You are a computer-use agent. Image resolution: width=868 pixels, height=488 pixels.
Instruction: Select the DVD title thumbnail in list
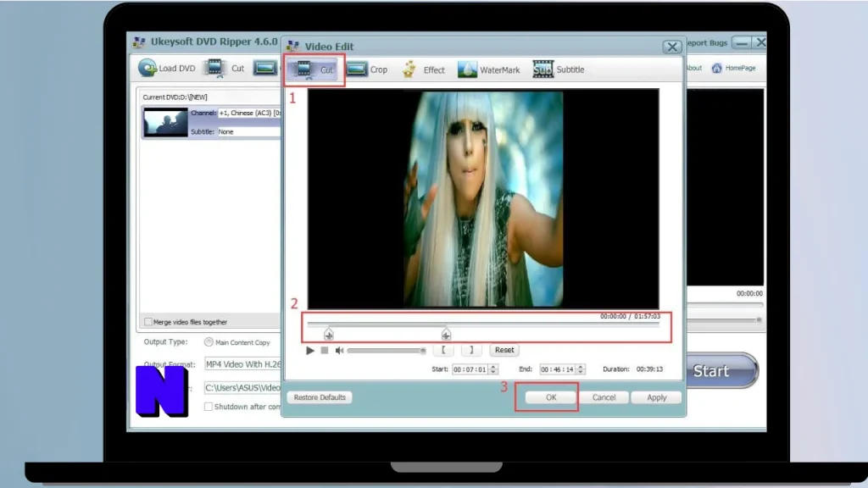[165, 122]
